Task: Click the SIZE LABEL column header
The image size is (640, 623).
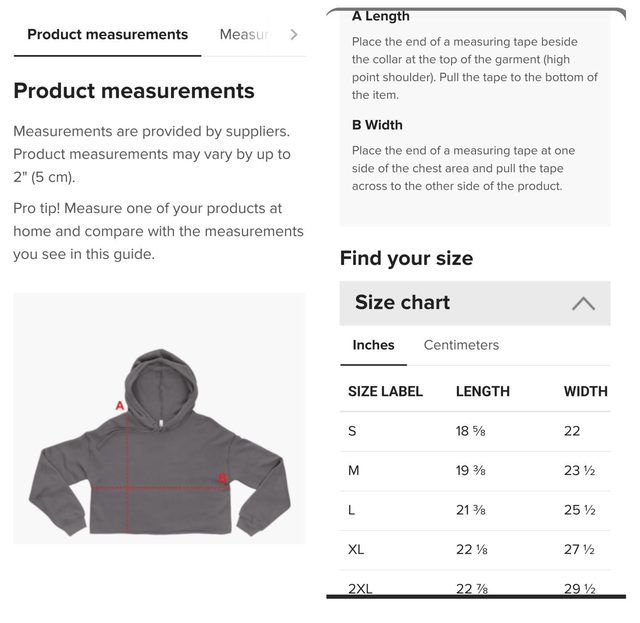Action: (385, 391)
